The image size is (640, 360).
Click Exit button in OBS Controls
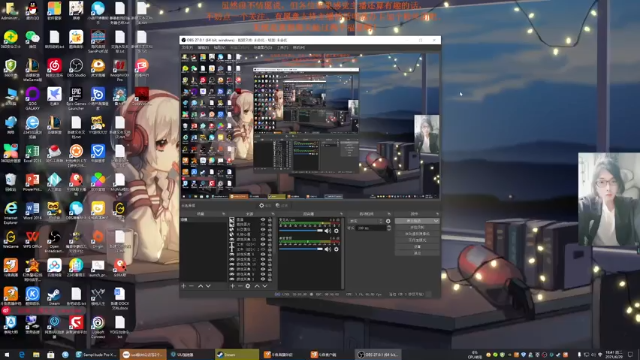[417, 253]
